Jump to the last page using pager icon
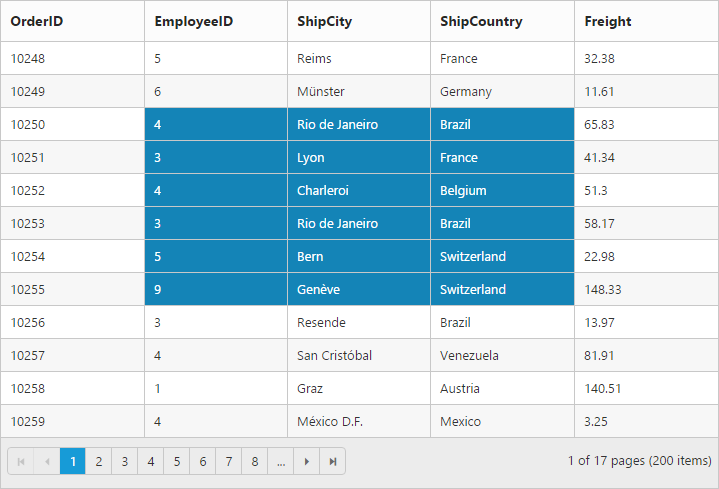This screenshot has height=489, width=719. [x=333, y=461]
